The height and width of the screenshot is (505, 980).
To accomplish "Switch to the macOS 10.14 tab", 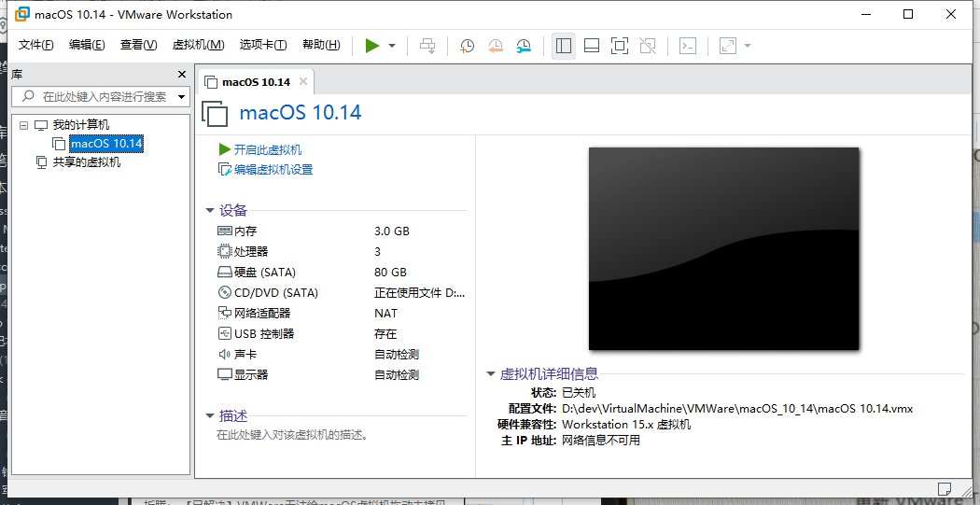I will coord(256,82).
